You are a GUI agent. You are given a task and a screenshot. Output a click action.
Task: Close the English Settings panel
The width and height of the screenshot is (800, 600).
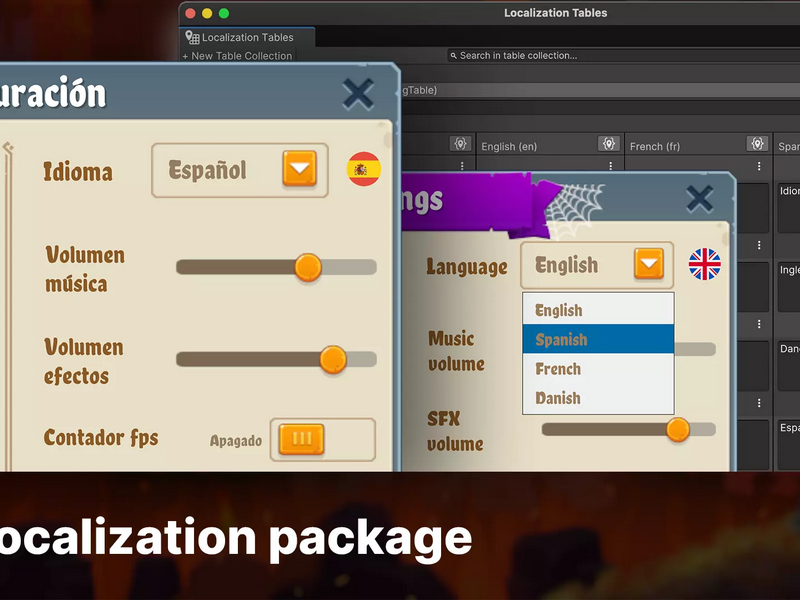click(699, 198)
